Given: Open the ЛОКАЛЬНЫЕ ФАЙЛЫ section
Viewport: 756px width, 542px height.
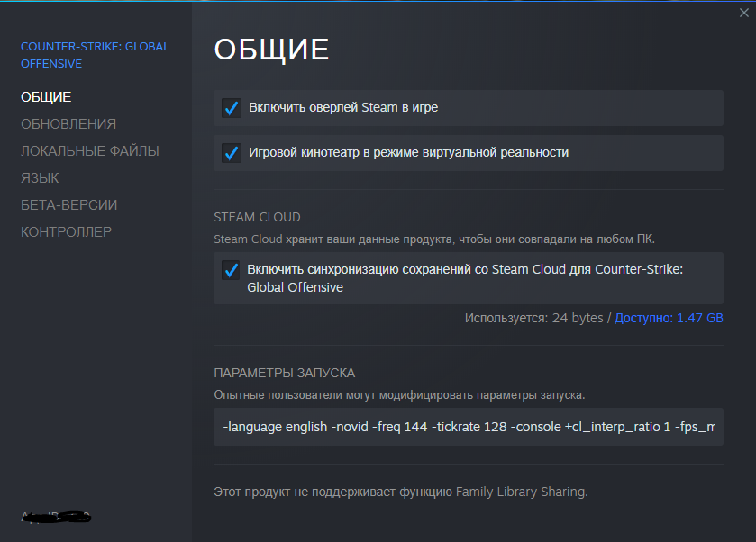Looking at the screenshot, I should pyautogui.click(x=90, y=151).
